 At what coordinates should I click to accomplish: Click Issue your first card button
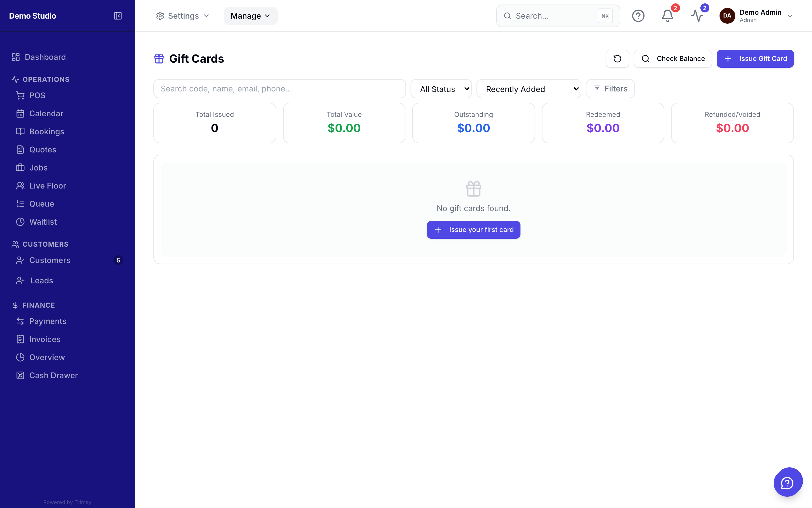pos(473,230)
